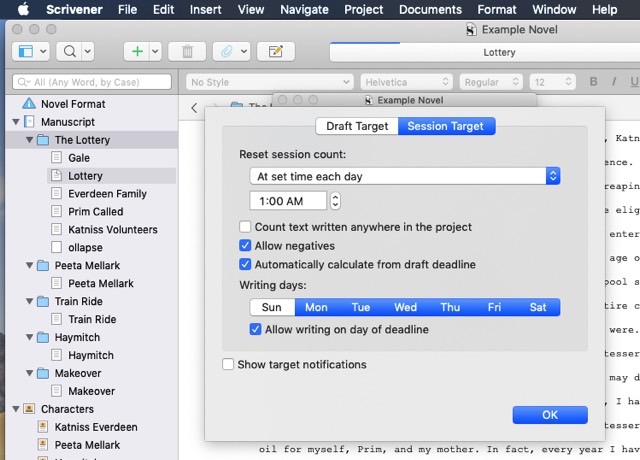Viewport: 640px width, 460px height.
Task: Click the OK button
Action: coord(550,415)
